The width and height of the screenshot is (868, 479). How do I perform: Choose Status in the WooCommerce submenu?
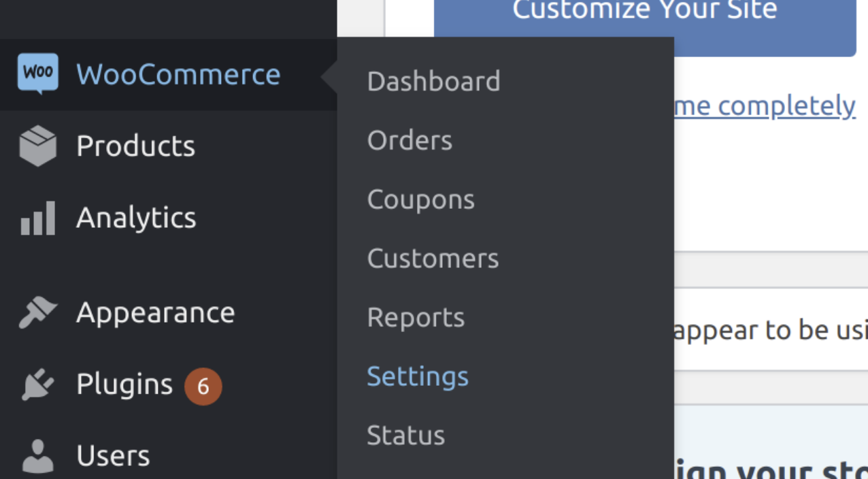click(x=406, y=435)
